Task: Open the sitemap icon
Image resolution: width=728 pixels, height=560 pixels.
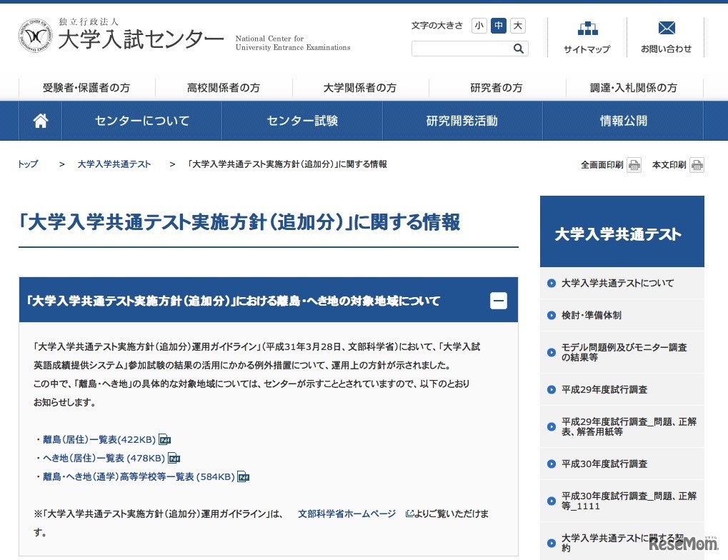Action: pos(587,29)
